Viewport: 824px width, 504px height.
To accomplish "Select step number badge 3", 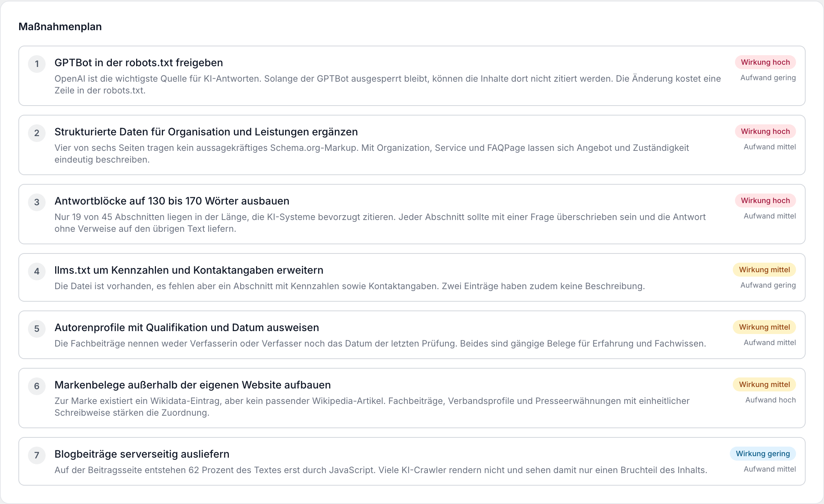I will (x=37, y=202).
